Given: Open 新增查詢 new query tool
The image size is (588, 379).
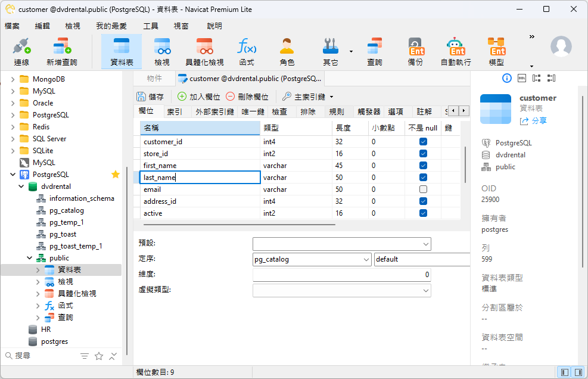Looking at the screenshot, I should click(x=62, y=52).
